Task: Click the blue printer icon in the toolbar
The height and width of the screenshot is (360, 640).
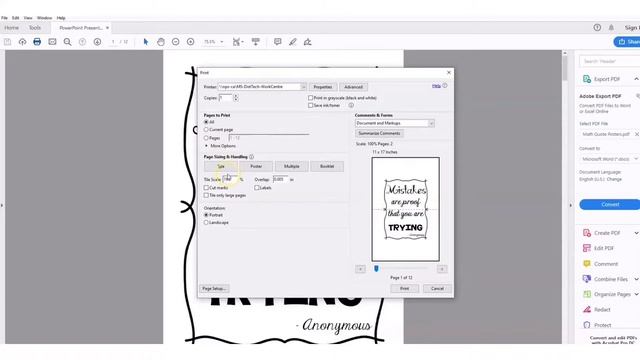Action: click(x=37, y=42)
